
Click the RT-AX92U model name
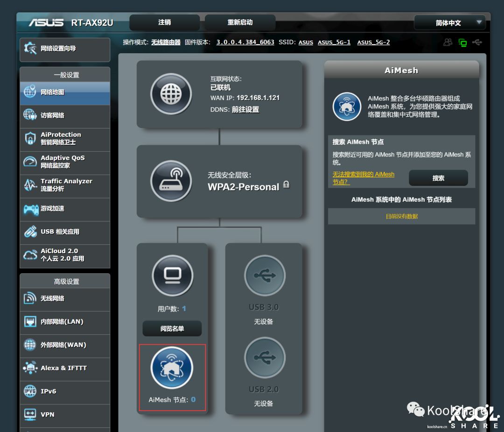[92, 23]
